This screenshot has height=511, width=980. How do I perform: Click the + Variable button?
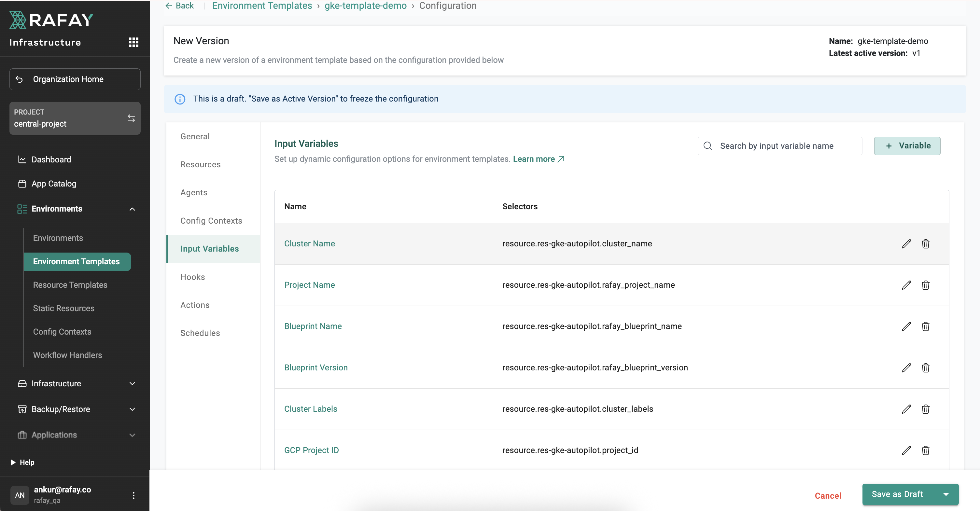907,145
